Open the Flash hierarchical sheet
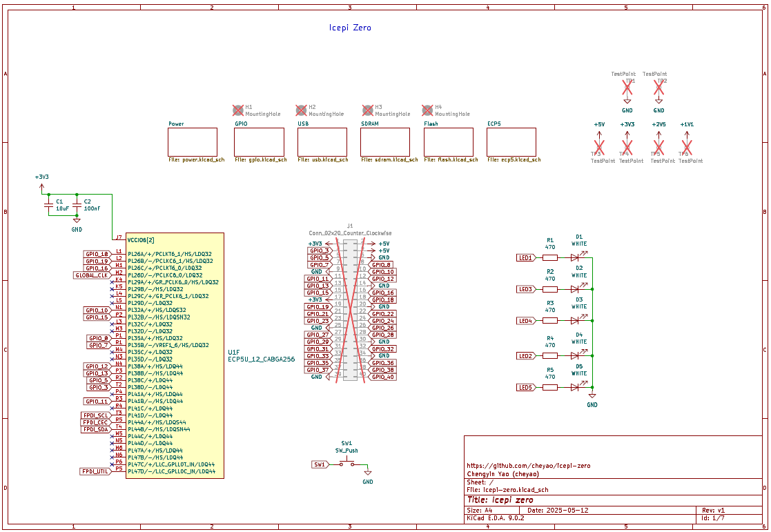The image size is (771, 532). 448,142
